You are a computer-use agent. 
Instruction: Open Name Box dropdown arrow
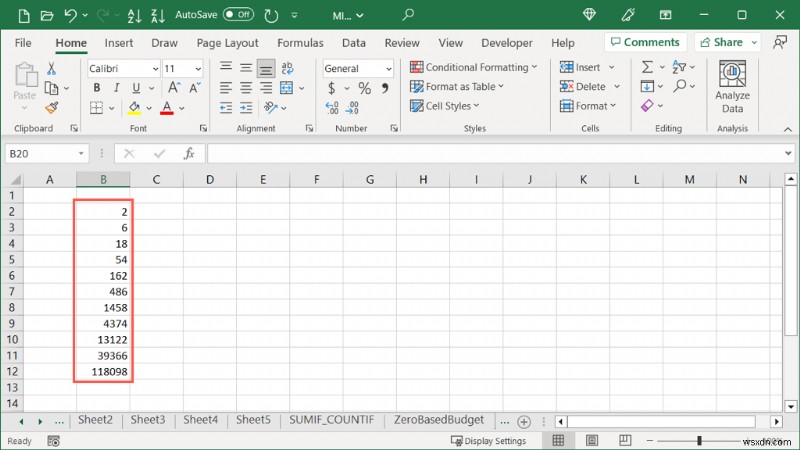pyautogui.click(x=81, y=154)
